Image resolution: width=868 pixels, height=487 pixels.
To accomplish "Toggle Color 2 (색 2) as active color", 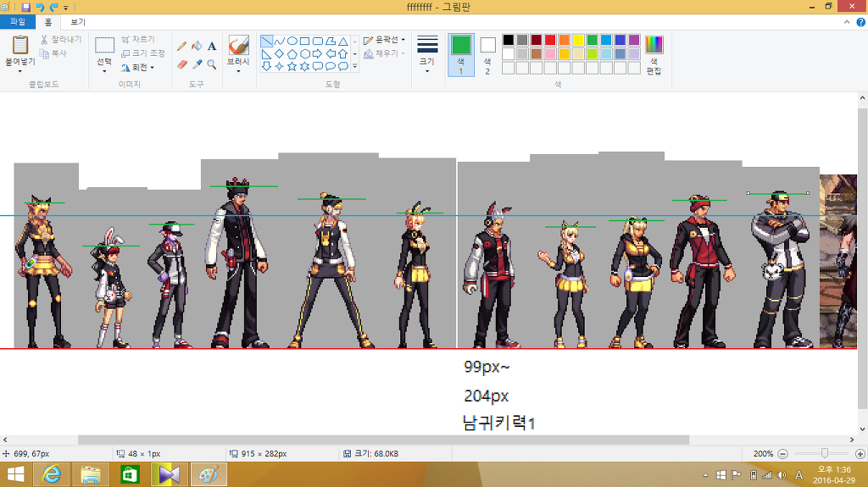I will point(487,54).
